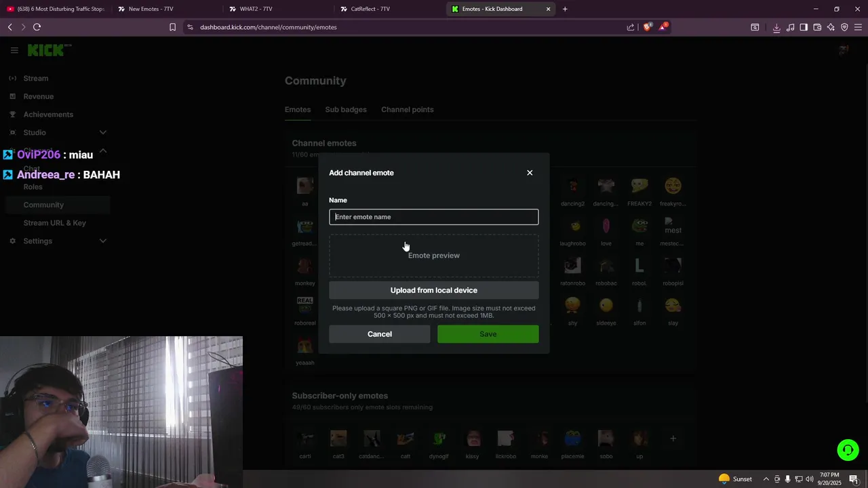Click Upload from local device button
The width and height of the screenshot is (868, 488).
434,290
